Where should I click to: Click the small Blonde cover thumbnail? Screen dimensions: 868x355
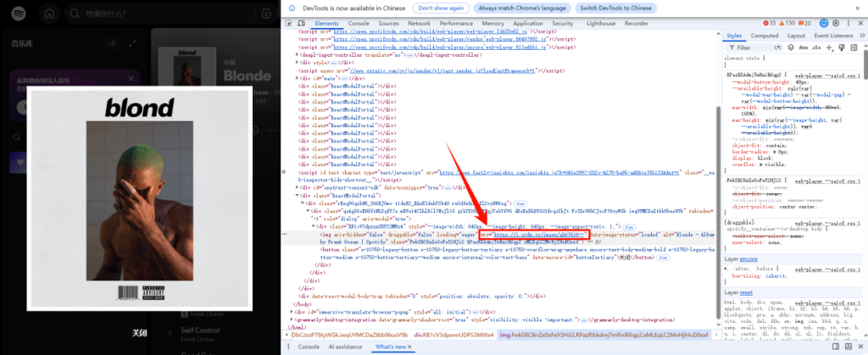point(187,66)
